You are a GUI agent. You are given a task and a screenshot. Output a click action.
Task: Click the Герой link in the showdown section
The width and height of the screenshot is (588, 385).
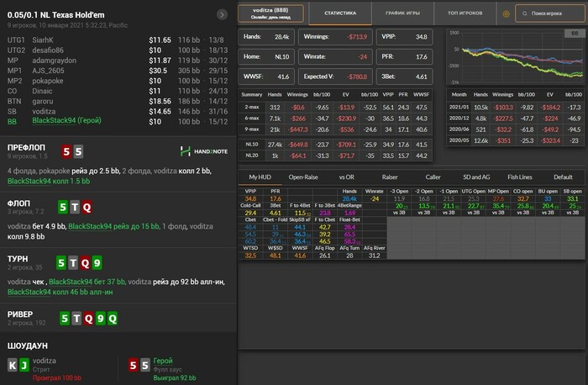(x=163, y=361)
